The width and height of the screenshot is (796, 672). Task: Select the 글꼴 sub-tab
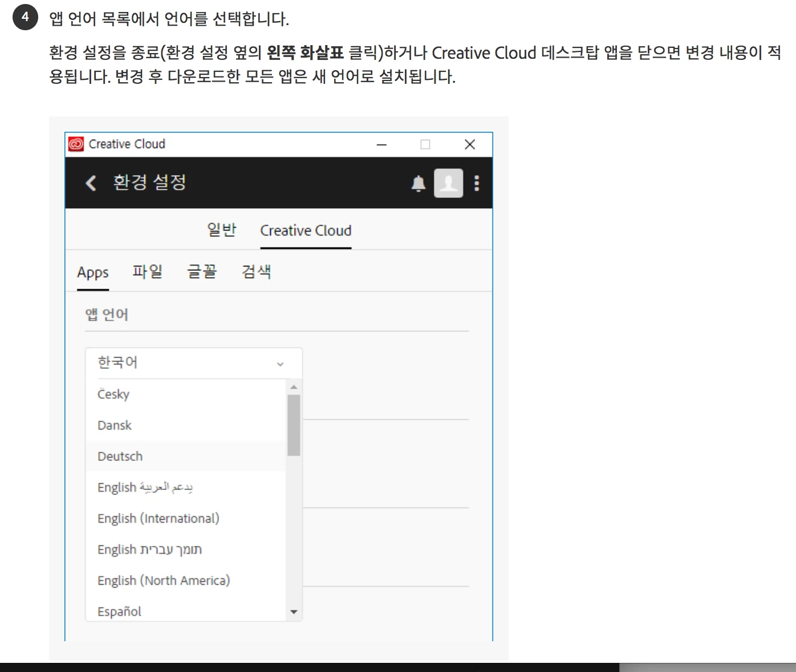point(202,272)
